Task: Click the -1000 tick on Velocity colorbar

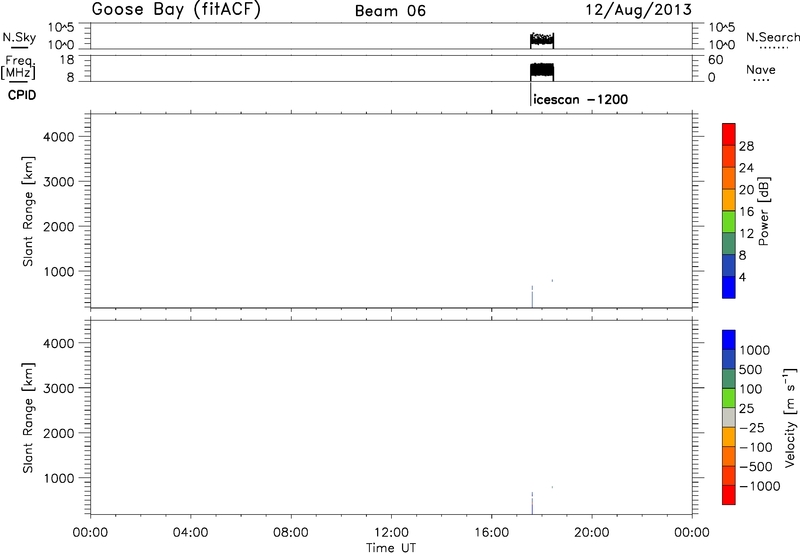Action: [x=759, y=486]
